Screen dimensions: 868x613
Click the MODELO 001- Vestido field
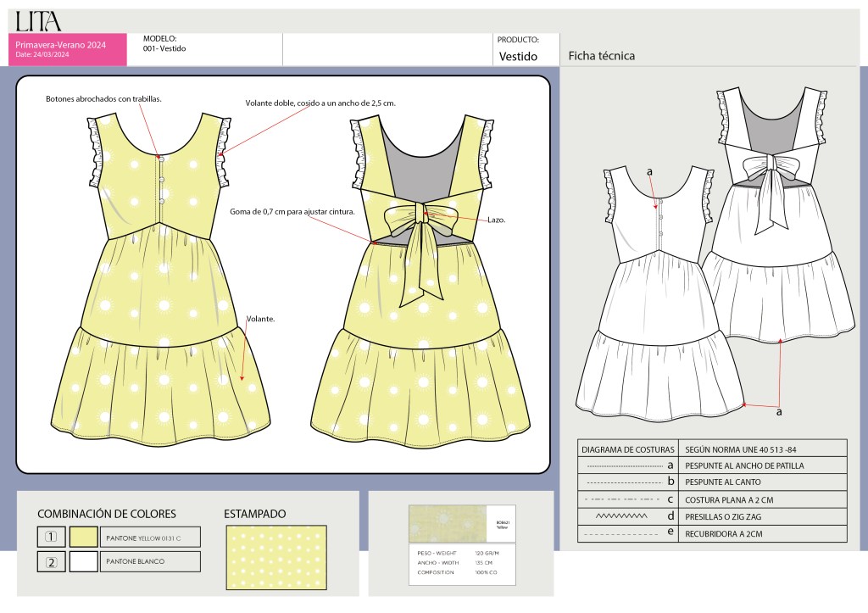(203, 49)
